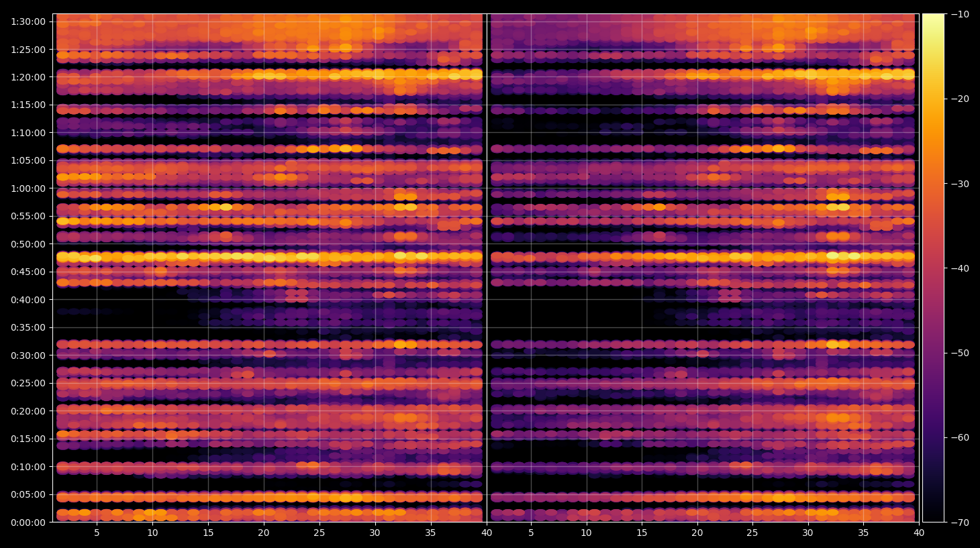The width and height of the screenshot is (980, 548).
Task: Select the −20 colorbar tick label
Action: 961,99
